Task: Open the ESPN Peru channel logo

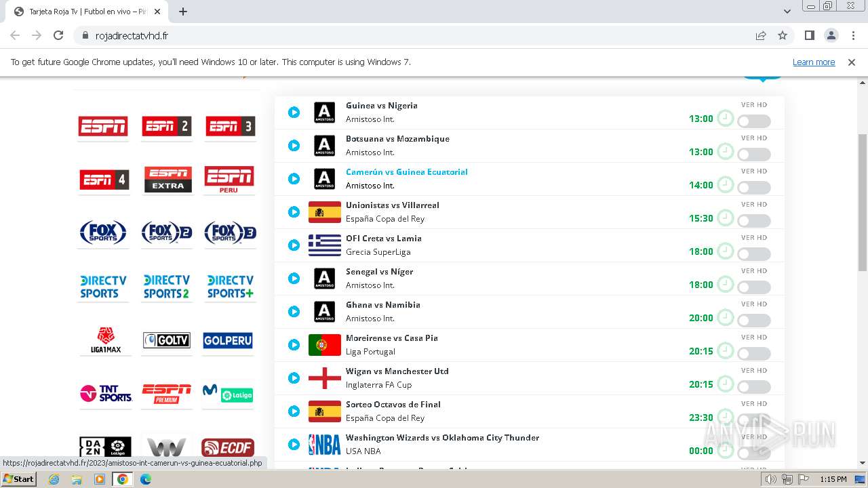Action: click(230, 180)
